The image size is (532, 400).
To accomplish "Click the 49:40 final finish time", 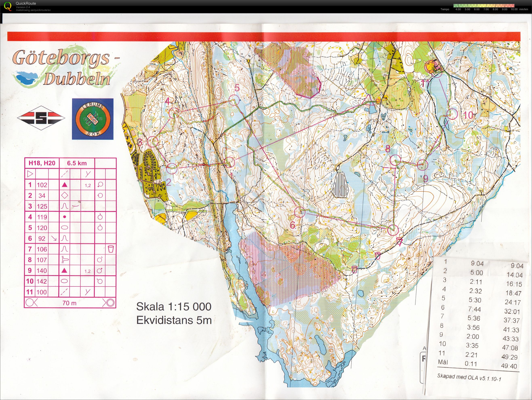I will (509, 366).
